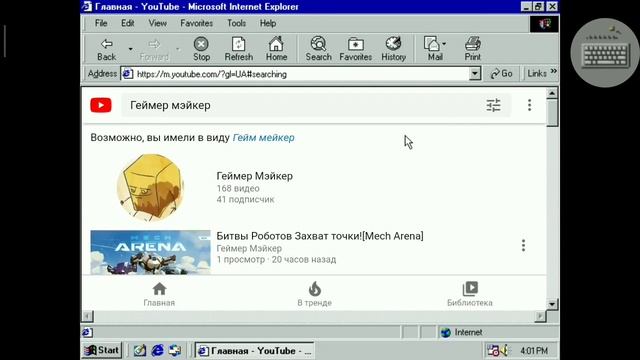Click the first quick launch icon after Start
Screen dimensions: 640x360
(140, 350)
